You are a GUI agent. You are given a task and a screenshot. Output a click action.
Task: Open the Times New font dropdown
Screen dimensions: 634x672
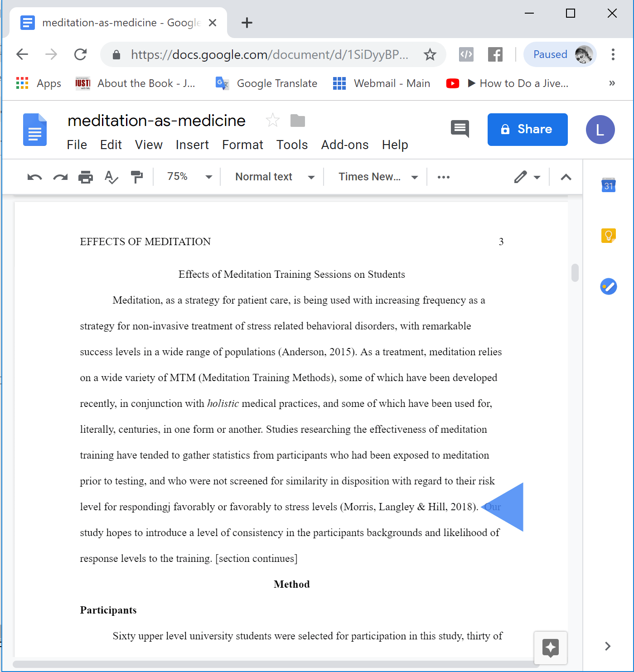click(377, 177)
